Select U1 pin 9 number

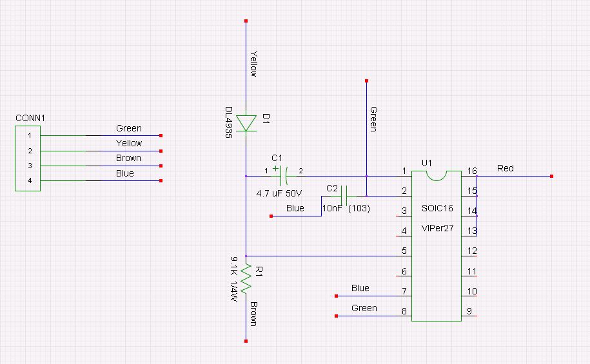click(469, 311)
